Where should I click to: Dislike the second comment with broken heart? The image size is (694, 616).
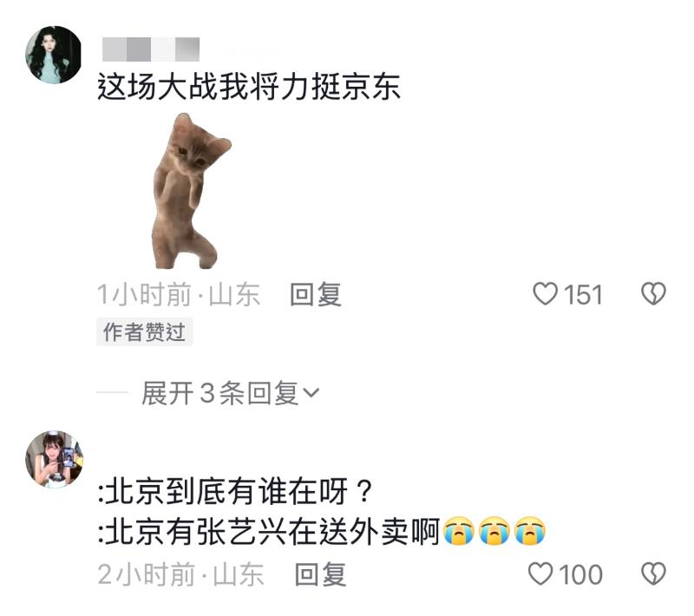click(x=653, y=574)
